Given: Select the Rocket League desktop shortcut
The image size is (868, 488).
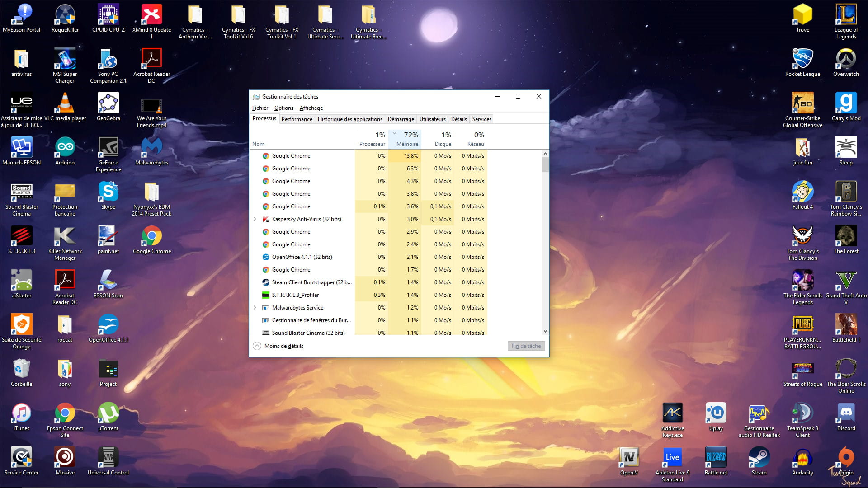Looking at the screenshot, I should [x=802, y=60].
